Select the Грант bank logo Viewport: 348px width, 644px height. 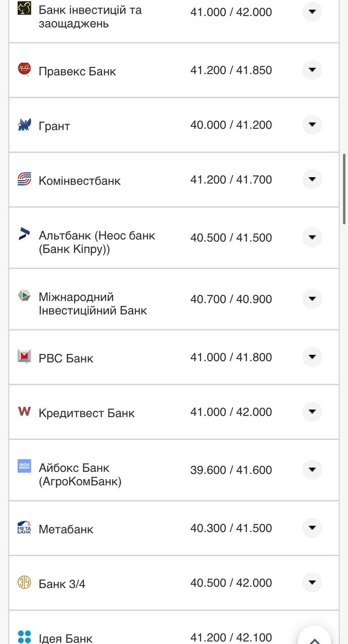pos(24,125)
